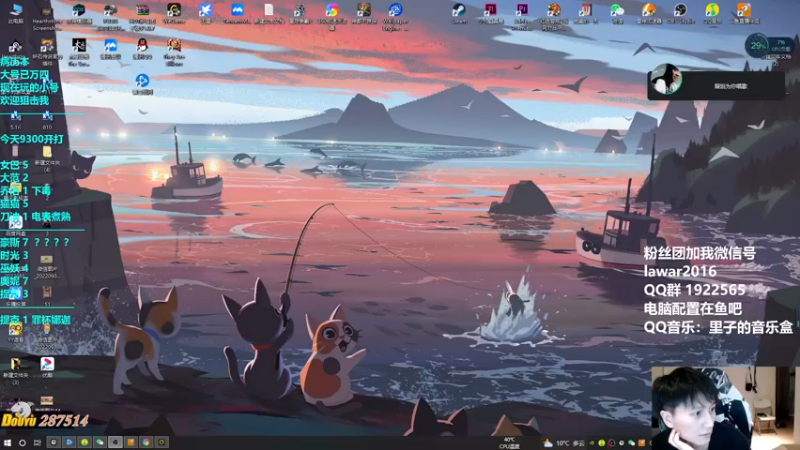Switch to the orange taskbar app
Viewport: 800px width, 450px height.
pyautogui.click(x=131, y=442)
